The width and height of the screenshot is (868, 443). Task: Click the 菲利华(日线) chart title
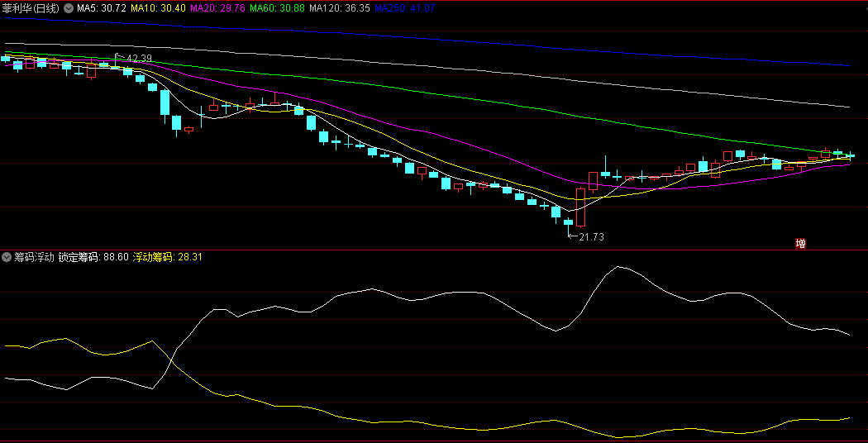point(31,8)
